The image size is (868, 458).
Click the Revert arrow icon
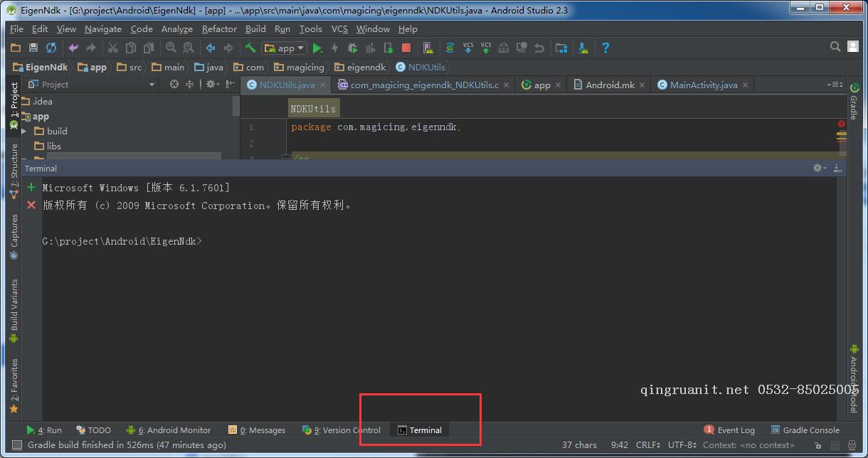coord(539,48)
